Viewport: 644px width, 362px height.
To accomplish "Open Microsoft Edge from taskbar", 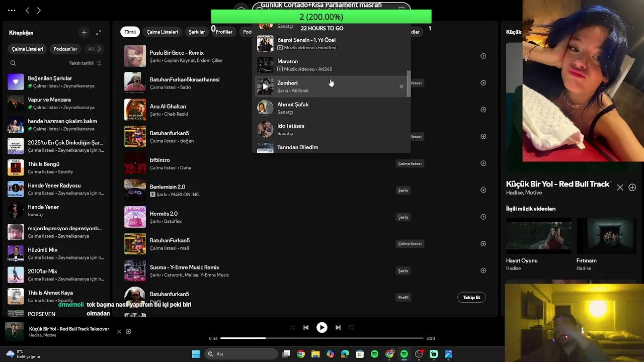I will pos(345,354).
